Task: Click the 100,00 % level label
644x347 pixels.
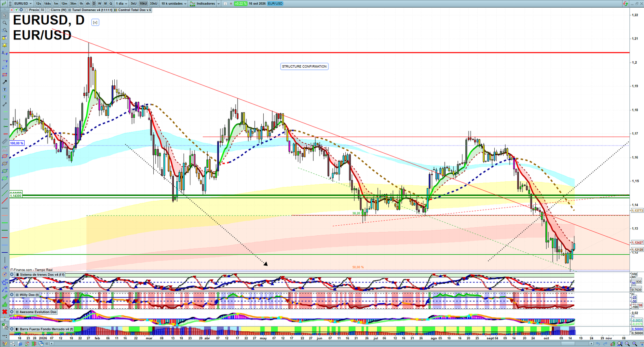Action: point(17,143)
